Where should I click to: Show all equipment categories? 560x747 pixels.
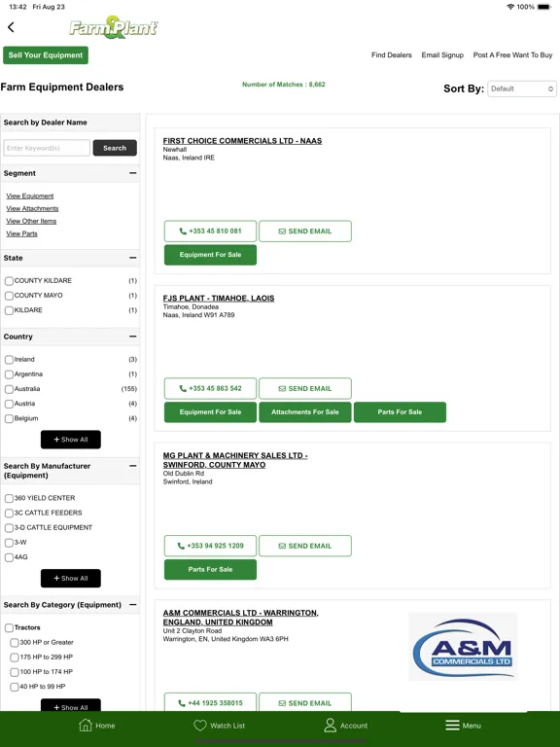(70, 705)
